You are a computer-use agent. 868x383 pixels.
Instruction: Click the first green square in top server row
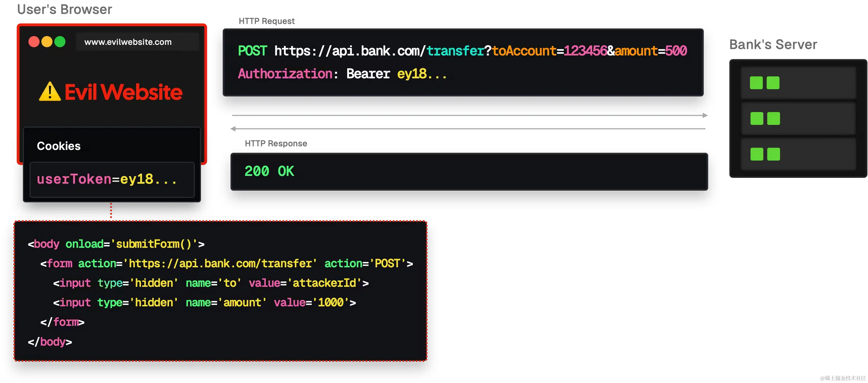coord(756,83)
